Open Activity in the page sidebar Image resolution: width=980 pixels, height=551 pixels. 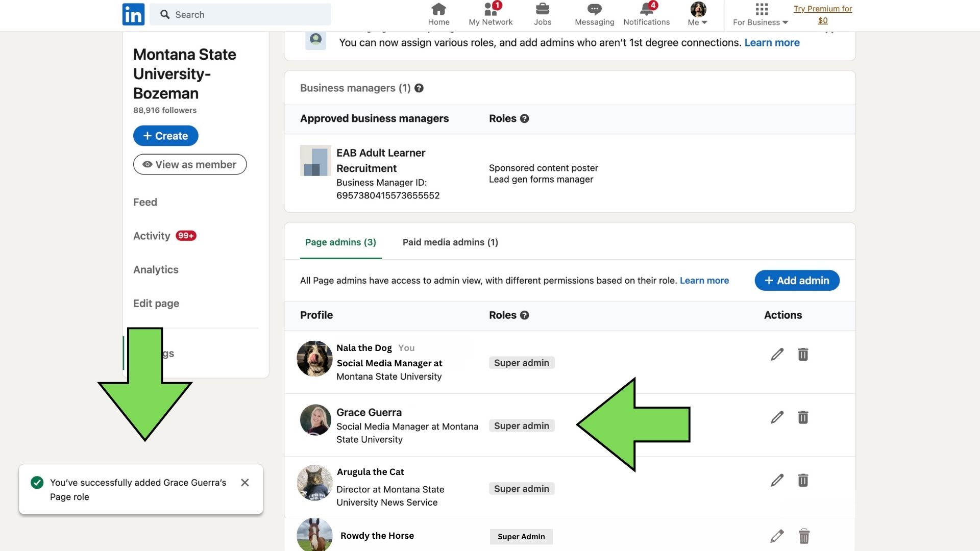[152, 236]
